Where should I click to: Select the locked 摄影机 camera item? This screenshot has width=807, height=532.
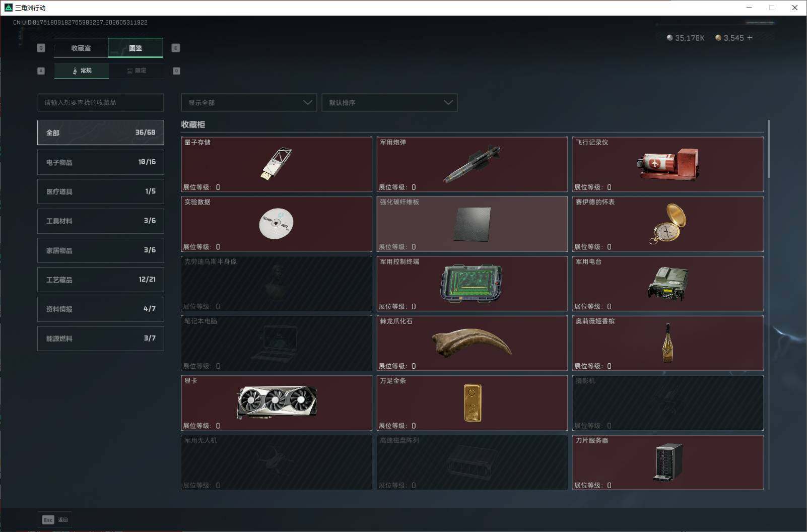667,403
